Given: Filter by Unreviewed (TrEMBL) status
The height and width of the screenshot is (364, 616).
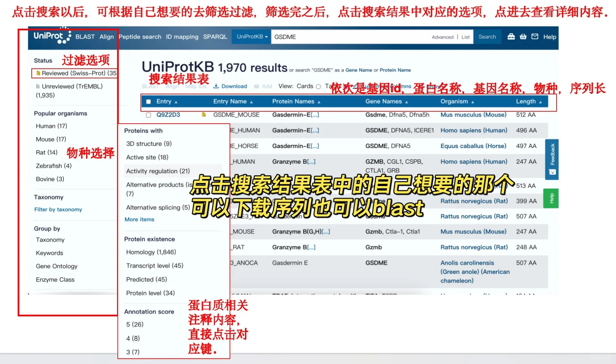Looking at the screenshot, I should click(69, 91).
